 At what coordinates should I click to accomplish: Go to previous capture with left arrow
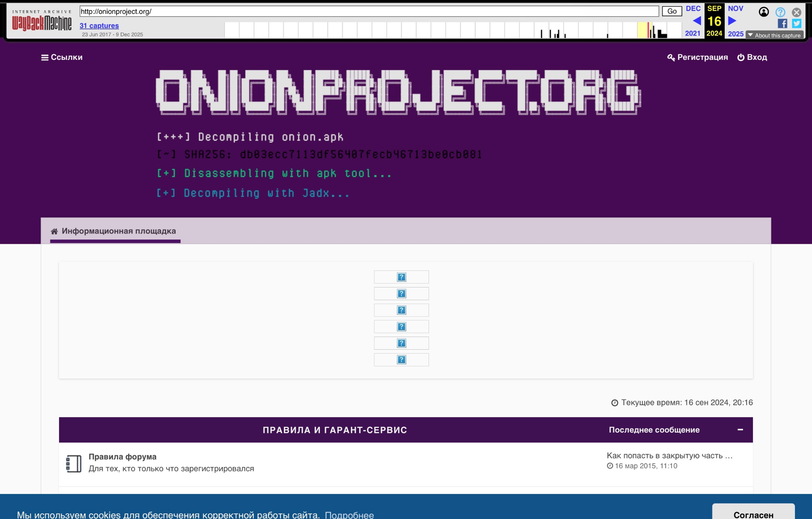click(x=697, y=21)
